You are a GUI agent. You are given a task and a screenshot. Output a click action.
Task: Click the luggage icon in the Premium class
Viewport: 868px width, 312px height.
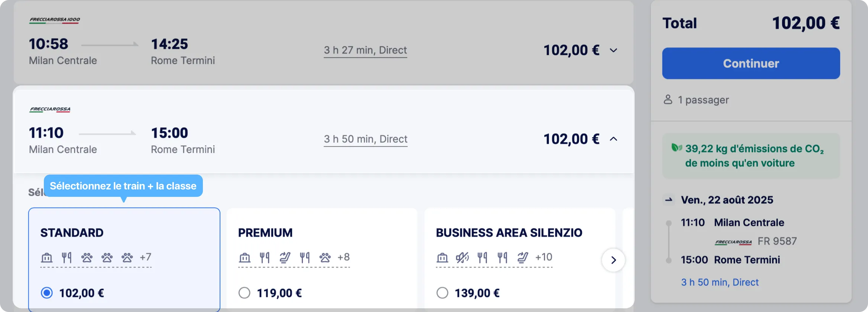coord(244,257)
